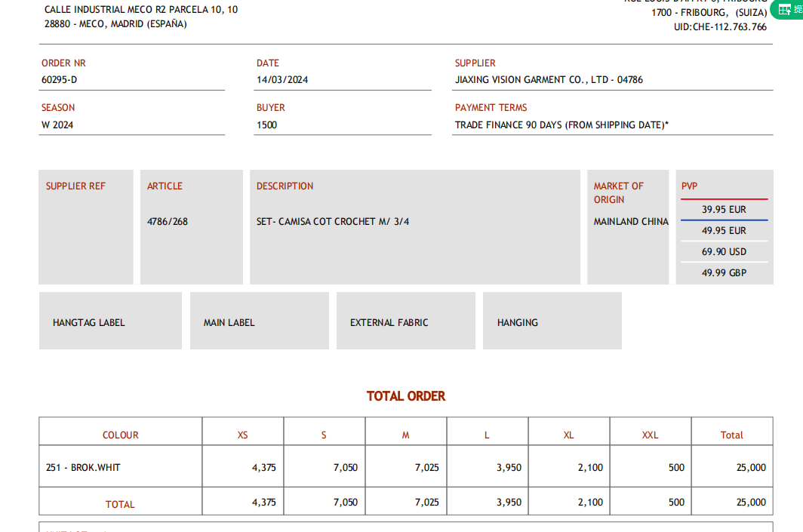803x532 pixels.
Task: Click the article number 4786/268
Action: 168,222
